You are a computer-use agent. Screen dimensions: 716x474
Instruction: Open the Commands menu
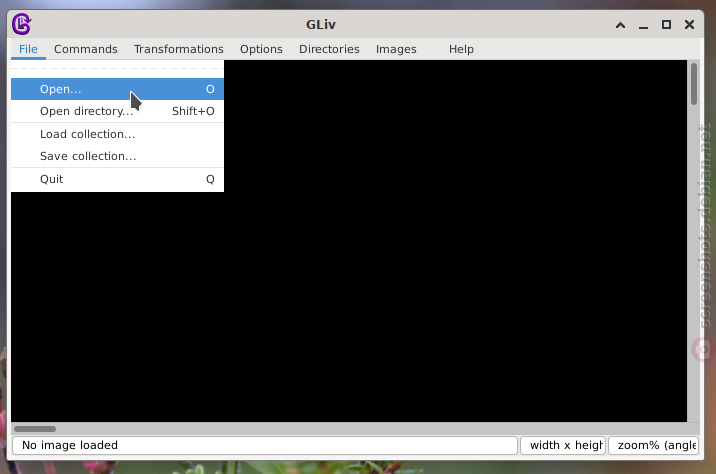(86, 49)
